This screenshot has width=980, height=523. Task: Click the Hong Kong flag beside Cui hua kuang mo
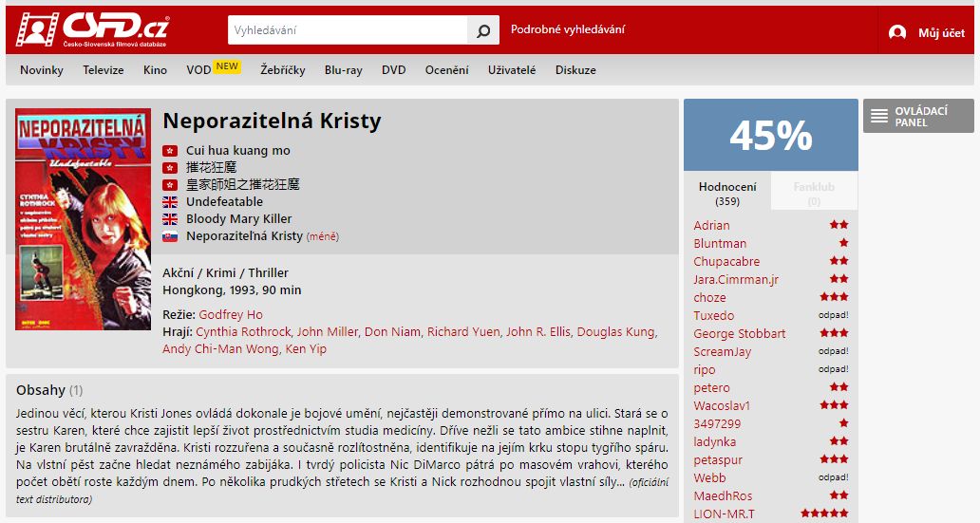pyautogui.click(x=170, y=151)
